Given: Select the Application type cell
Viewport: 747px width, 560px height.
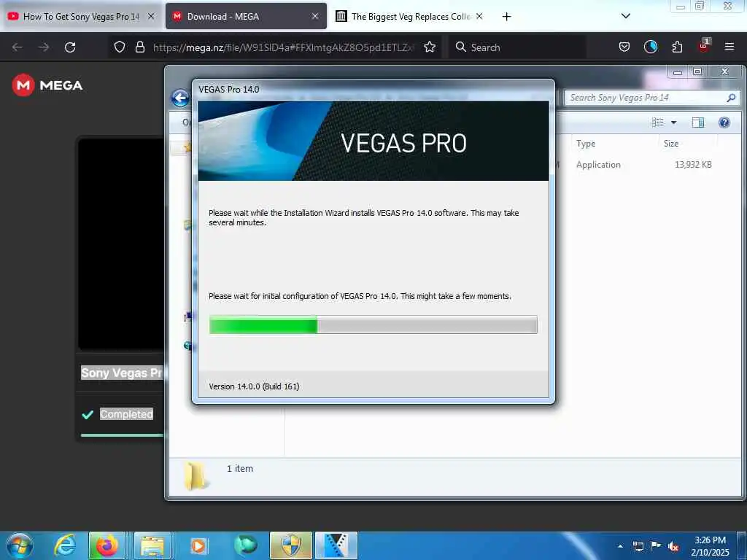Looking at the screenshot, I should pos(598,165).
